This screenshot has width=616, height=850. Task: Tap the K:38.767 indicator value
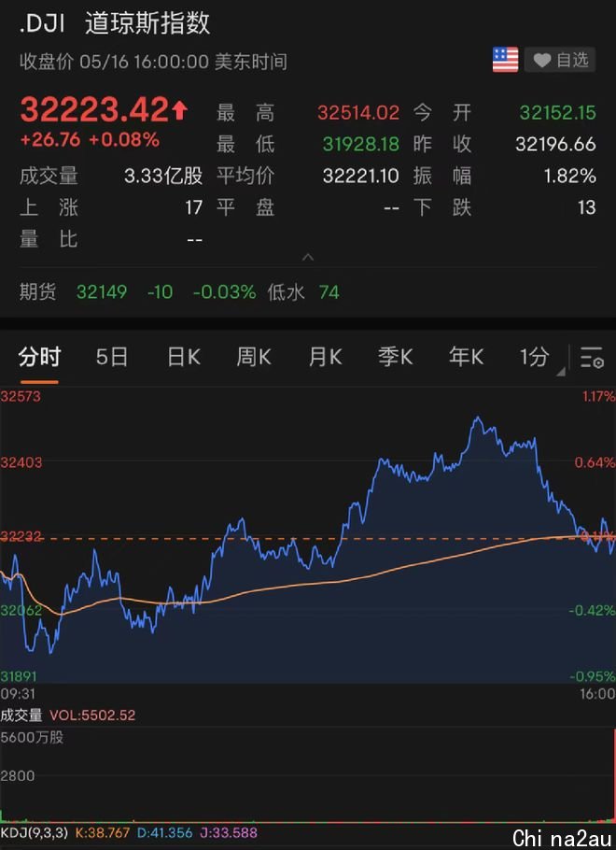point(104,832)
